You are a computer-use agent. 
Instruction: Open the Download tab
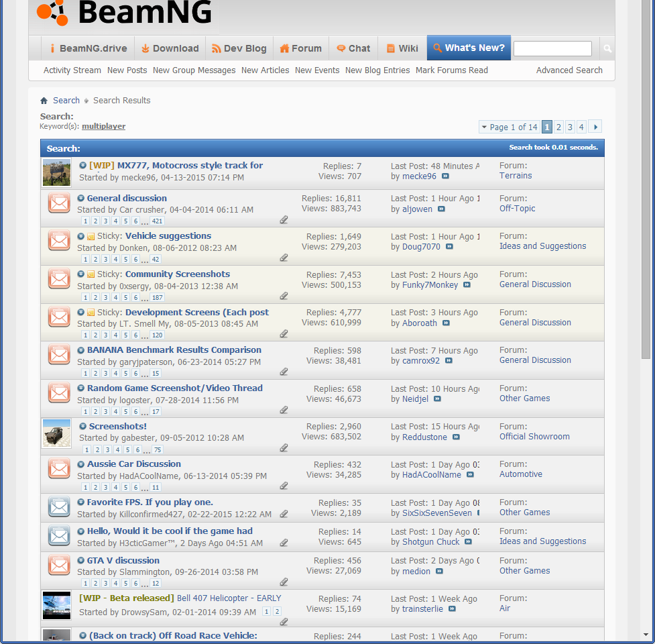[x=170, y=48]
